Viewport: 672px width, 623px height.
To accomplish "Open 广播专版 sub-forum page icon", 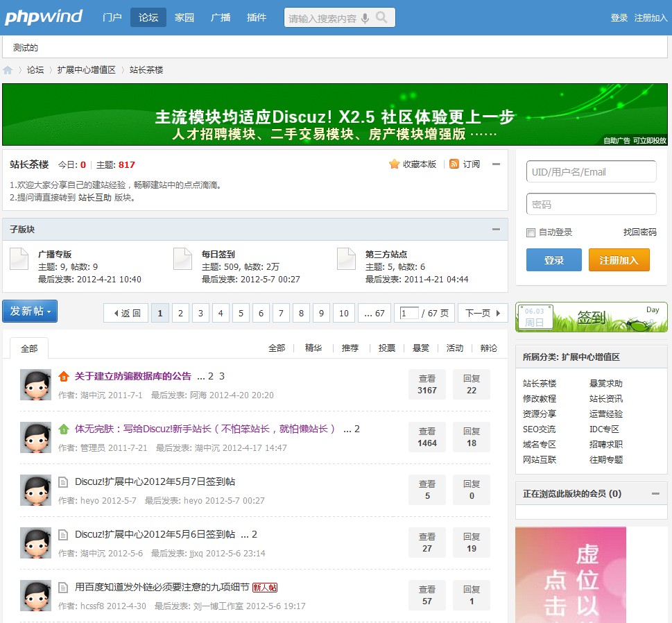I will (x=19, y=259).
